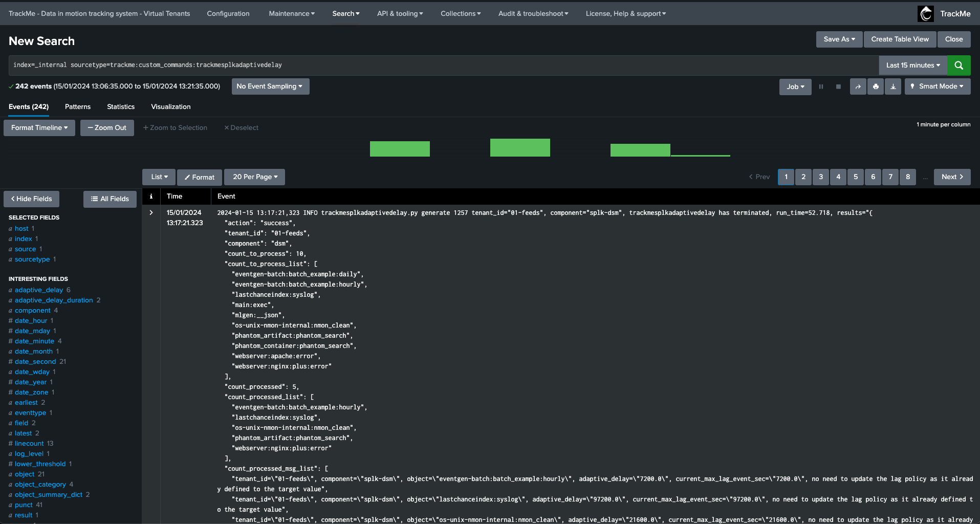980x524 pixels.
Task: Hide the fields sidebar
Action: tap(31, 199)
